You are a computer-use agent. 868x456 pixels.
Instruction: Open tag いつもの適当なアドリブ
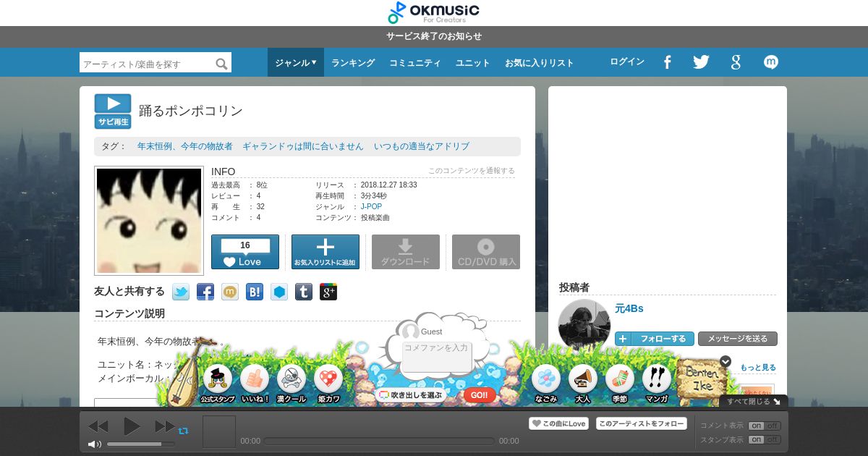point(422,146)
